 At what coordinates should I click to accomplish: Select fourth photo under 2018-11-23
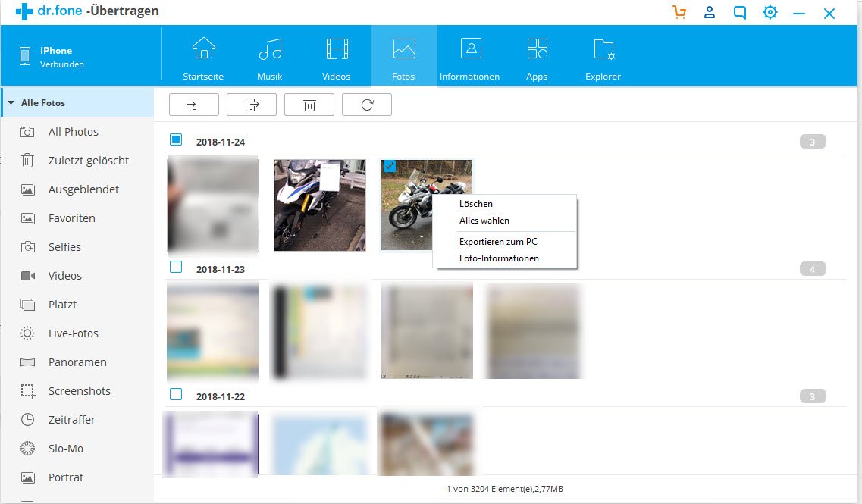point(533,331)
